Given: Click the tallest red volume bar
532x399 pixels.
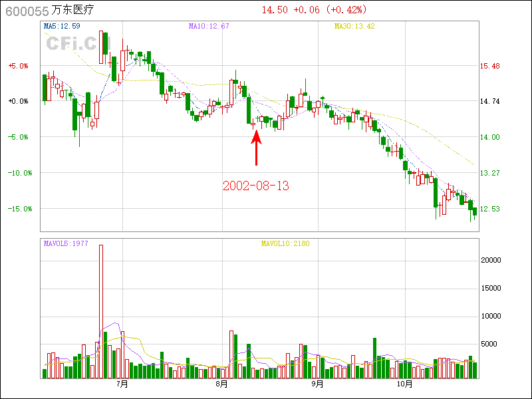Looking at the screenshot, I should (101, 311).
